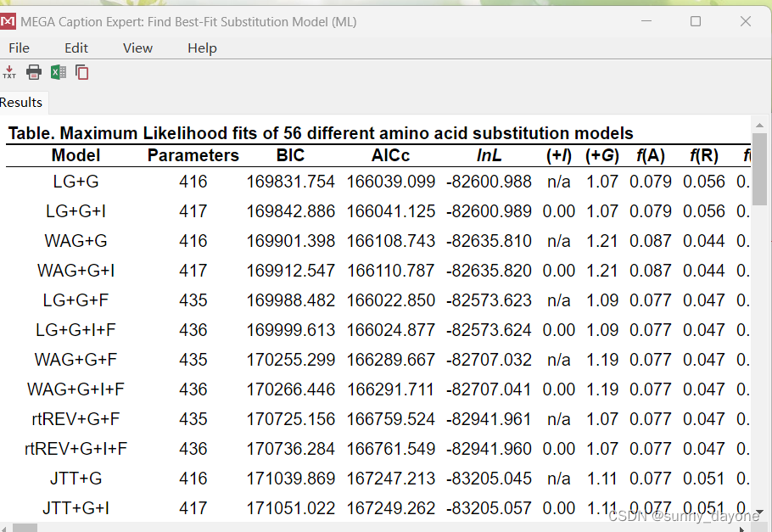The height and width of the screenshot is (532, 772).
Task: Click the MEGA app logo icon
Action: click(8, 22)
